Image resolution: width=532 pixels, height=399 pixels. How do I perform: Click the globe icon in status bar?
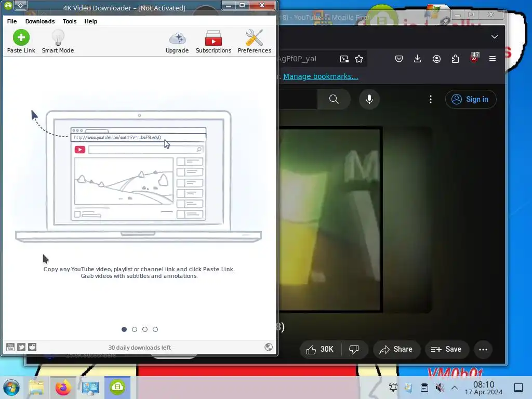point(269,347)
